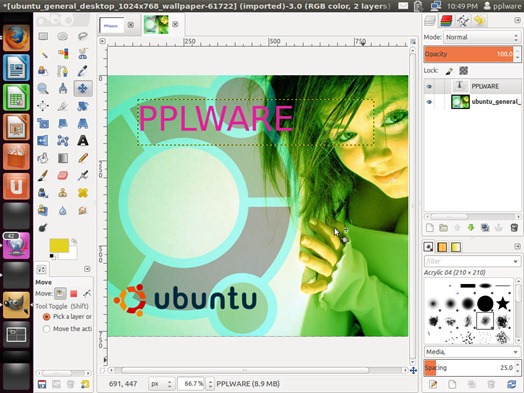This screenshot has height=393, width=524.
Task: Select the Free Select lasso tool
Action: 83,36
